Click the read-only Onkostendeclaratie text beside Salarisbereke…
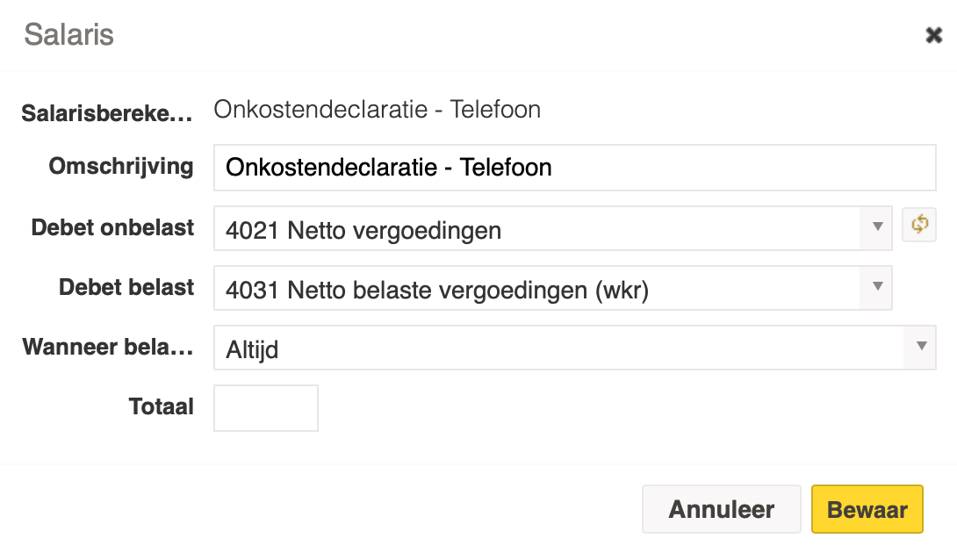 378,110
